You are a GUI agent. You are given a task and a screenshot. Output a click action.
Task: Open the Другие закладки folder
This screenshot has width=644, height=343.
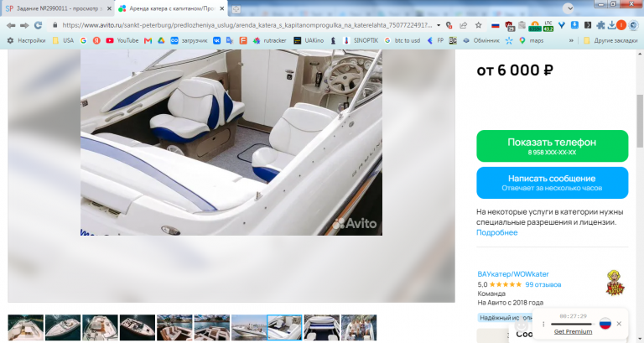610,40
